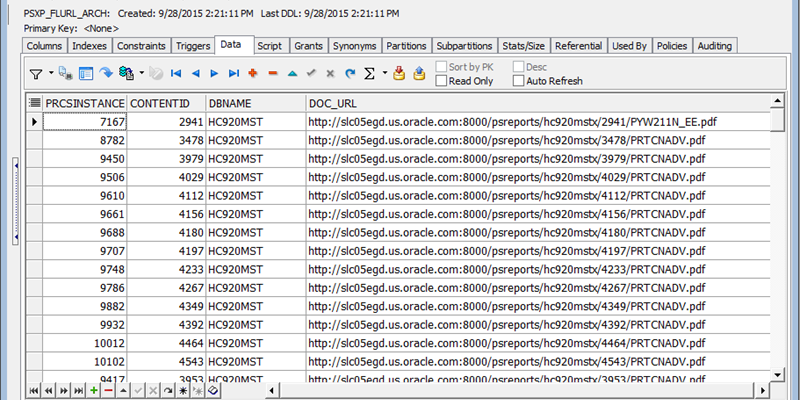Click the bottom navigator redo arrow

coord(168,391)
